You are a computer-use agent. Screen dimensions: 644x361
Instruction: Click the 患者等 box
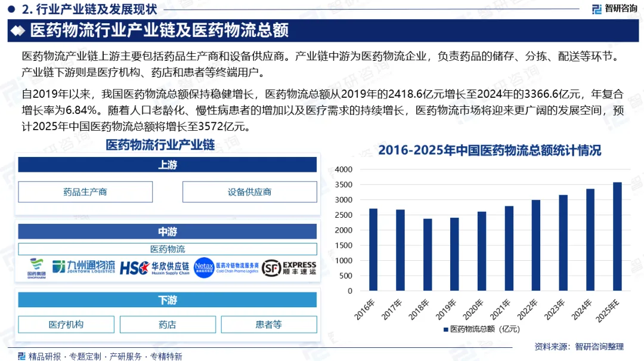point(269,325)
